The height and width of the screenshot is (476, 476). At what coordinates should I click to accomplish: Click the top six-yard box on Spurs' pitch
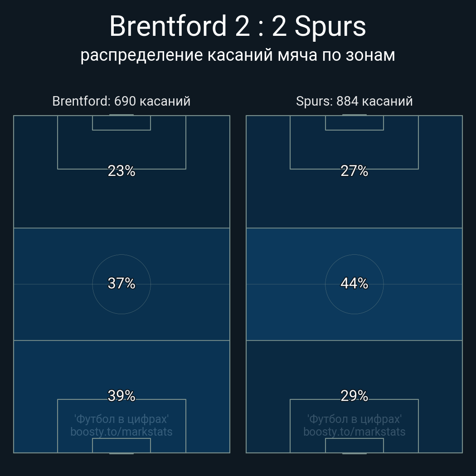pos(354,123)
